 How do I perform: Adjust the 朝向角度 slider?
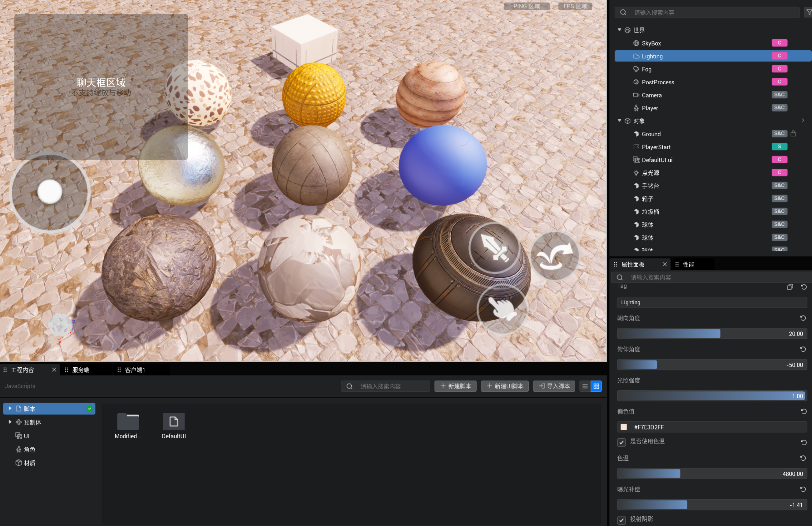tap(712, 334)
